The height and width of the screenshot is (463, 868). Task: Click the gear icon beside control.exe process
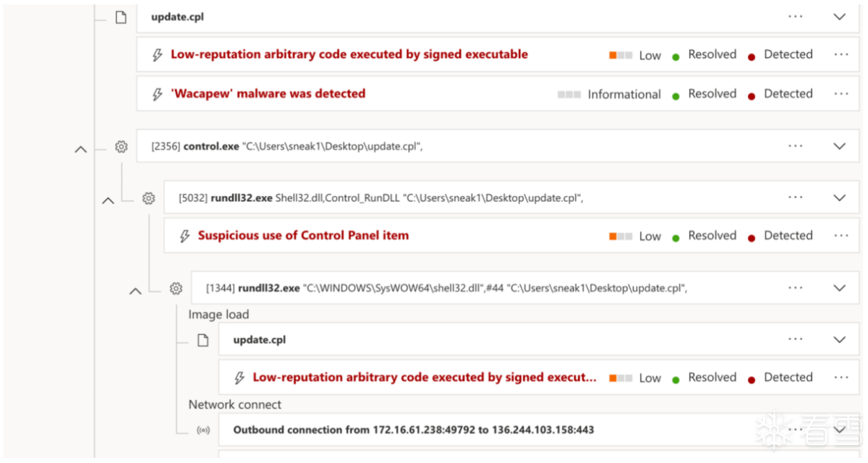pyautogui.click(x=122, y=146)
